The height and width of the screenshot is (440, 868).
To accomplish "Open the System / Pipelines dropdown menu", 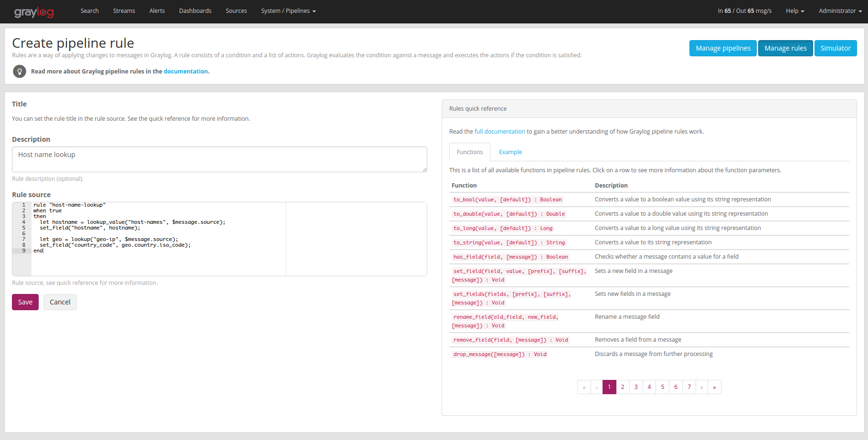I will coord(288,11).
